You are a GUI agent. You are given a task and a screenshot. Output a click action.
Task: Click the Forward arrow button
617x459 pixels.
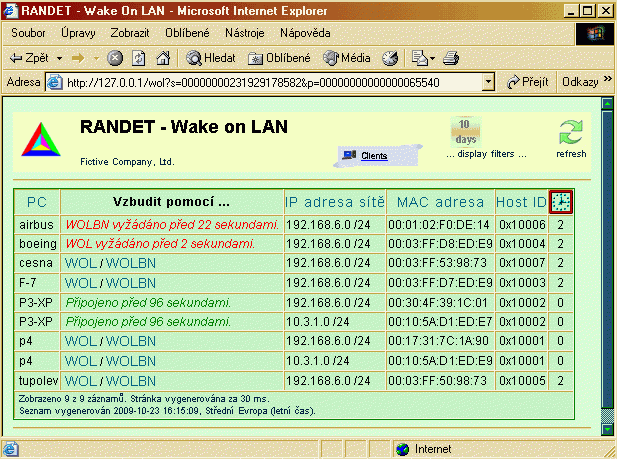(78, 59)
